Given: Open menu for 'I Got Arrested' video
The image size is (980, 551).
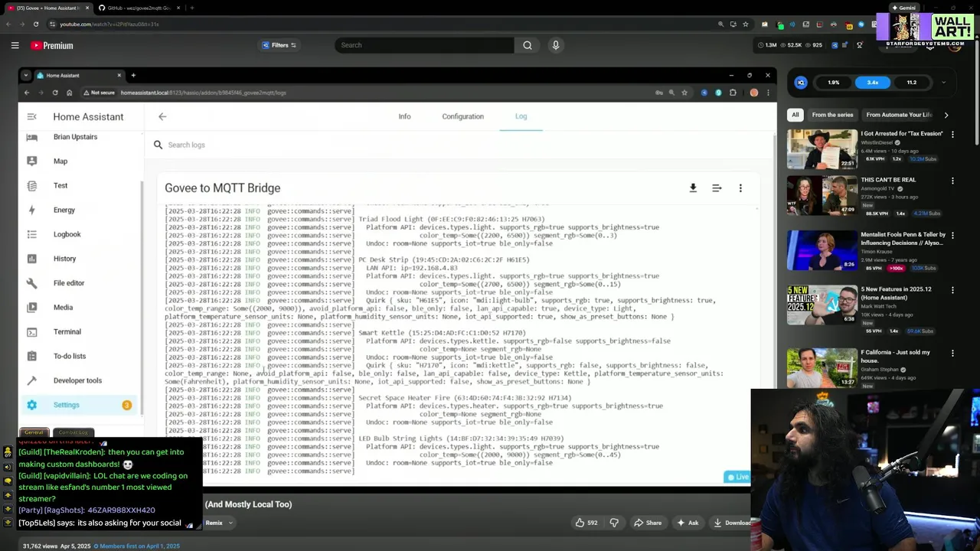Looking at the screenshot, I should pyautogui.click(x=952, y=135).
